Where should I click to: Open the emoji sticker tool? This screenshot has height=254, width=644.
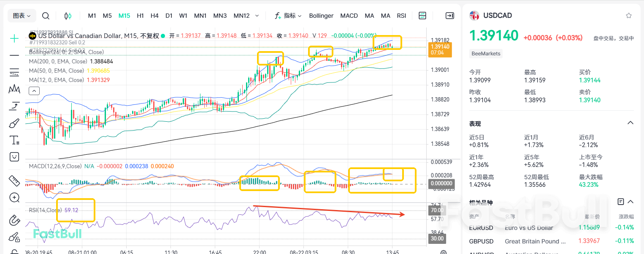[14, 157]
